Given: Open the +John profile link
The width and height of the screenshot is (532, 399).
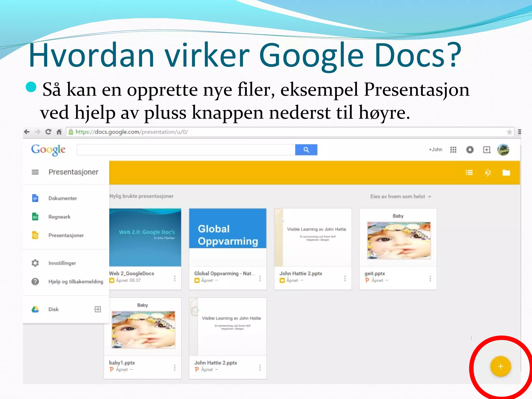Looking at the screenshot, I should tap(435, 150).
